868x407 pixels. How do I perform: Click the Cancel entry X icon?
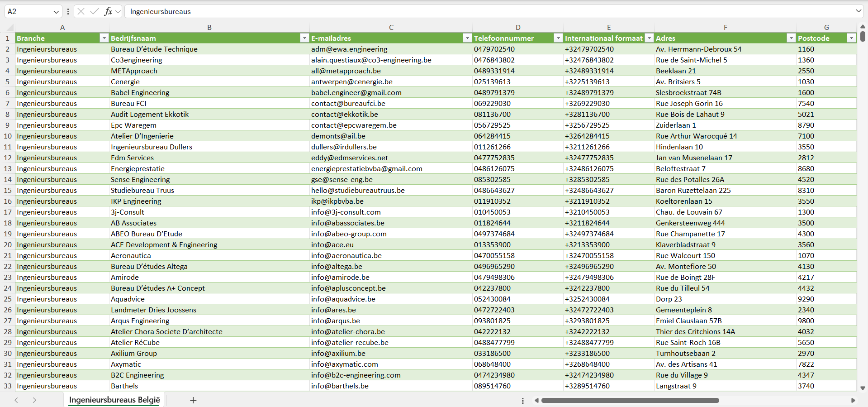(x=81, y=11)
